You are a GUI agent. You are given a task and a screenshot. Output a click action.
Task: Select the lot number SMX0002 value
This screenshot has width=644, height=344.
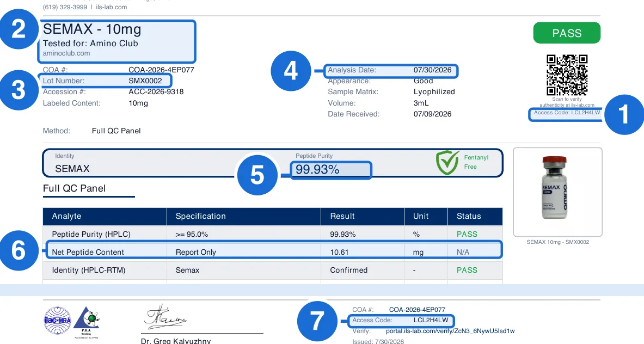coord(145,81)
